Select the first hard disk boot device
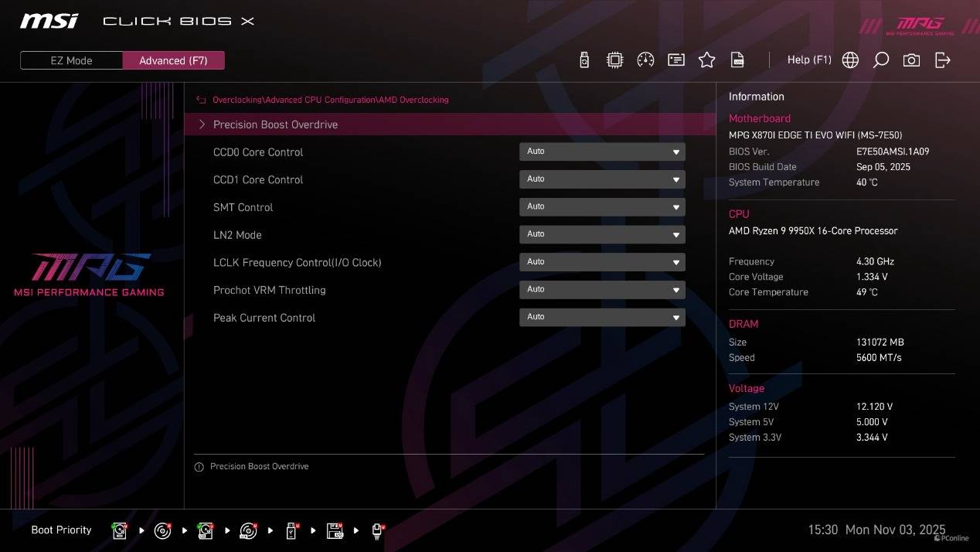The height and width of the screenshot is (552, 980). (120, 530)
